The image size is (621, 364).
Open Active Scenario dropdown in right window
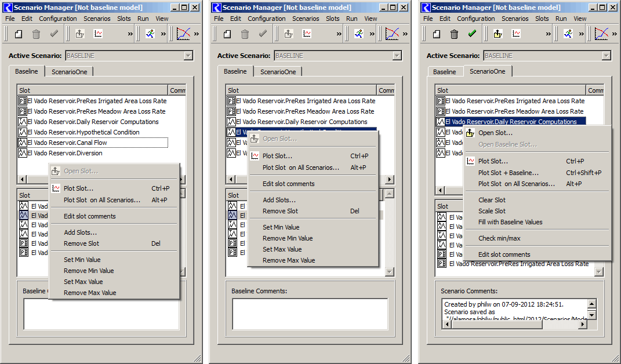pyautogui.click(x=607, y=56)
